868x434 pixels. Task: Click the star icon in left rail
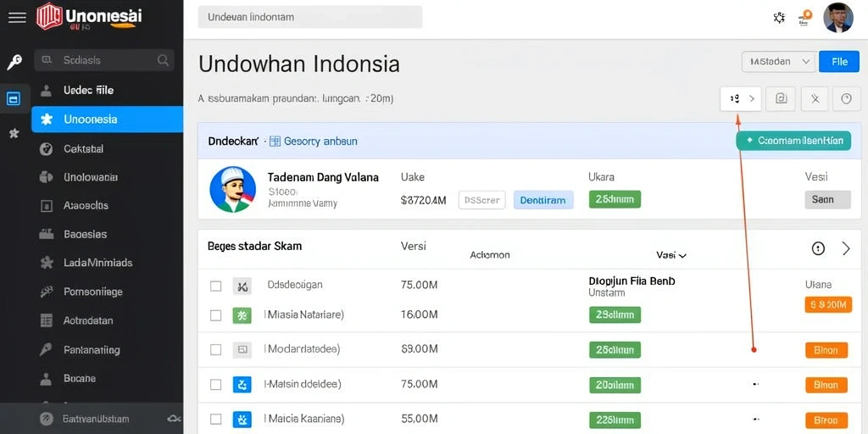click(14, 133)
